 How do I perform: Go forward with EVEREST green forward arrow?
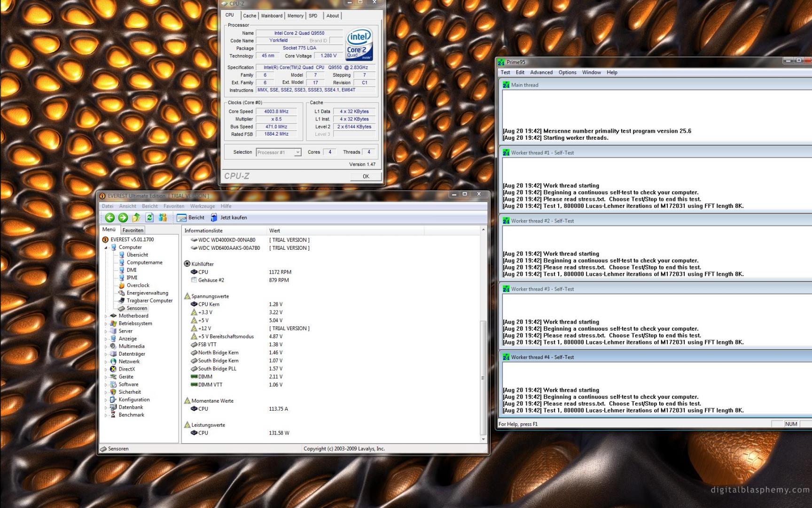pyautogui.click(x=123, y=217)
